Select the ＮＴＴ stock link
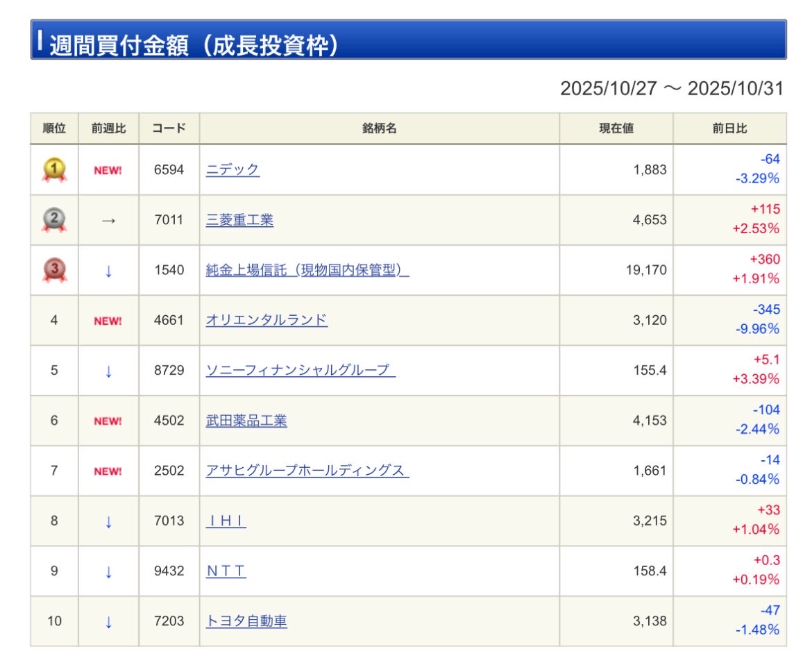 pos(226,571)
